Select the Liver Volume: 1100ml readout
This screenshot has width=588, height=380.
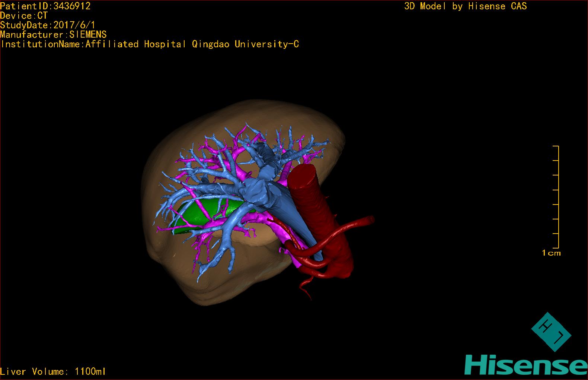tap(53, 371)
